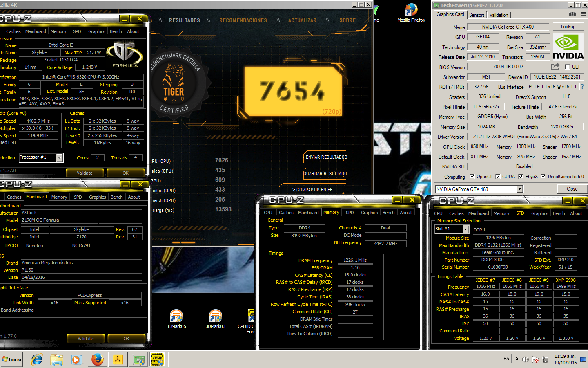Screen dimensions: 588x368
Task: Click the Tiger Certified badge in Catzilla
Action: coord(175,83)
